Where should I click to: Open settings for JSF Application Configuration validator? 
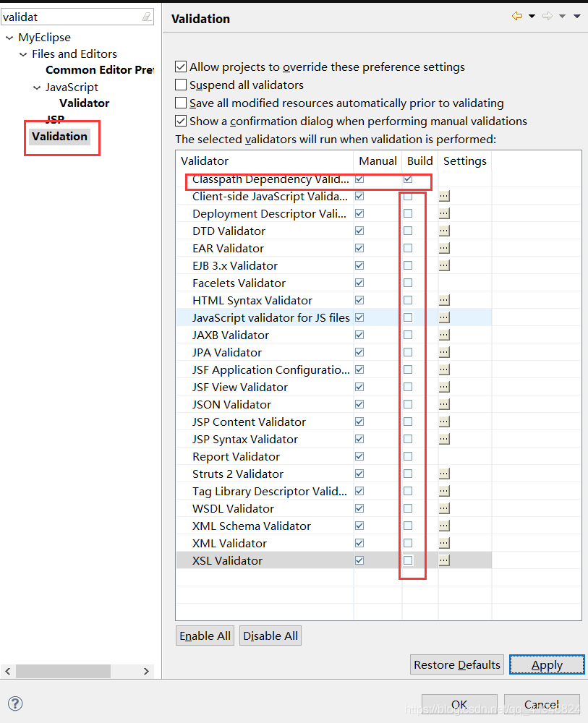point(444,369)
